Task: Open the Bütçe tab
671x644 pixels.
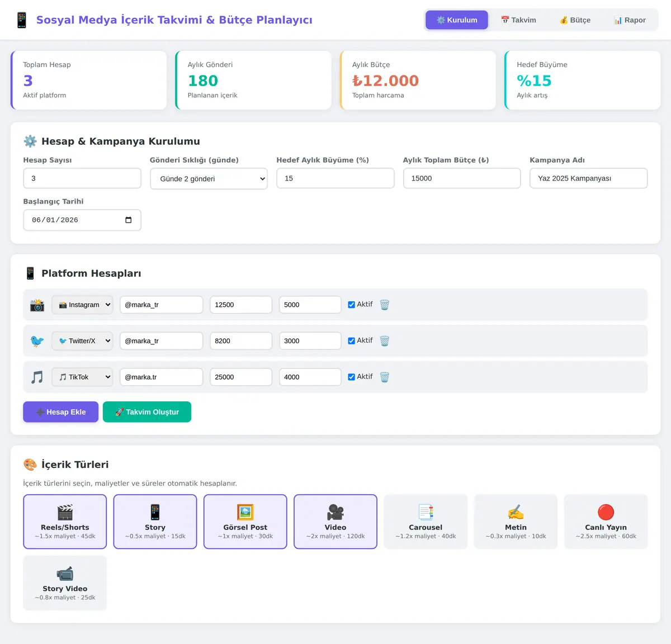Action: [575, 20]
